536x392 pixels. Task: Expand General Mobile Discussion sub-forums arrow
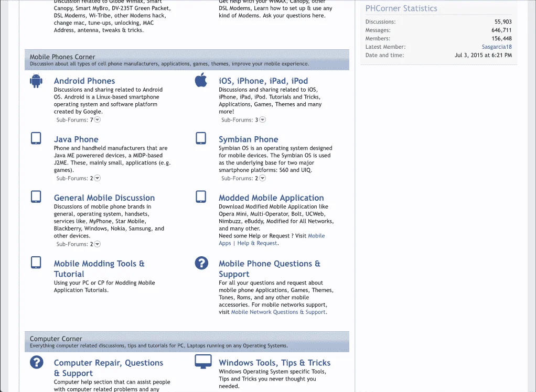point(98,244)
